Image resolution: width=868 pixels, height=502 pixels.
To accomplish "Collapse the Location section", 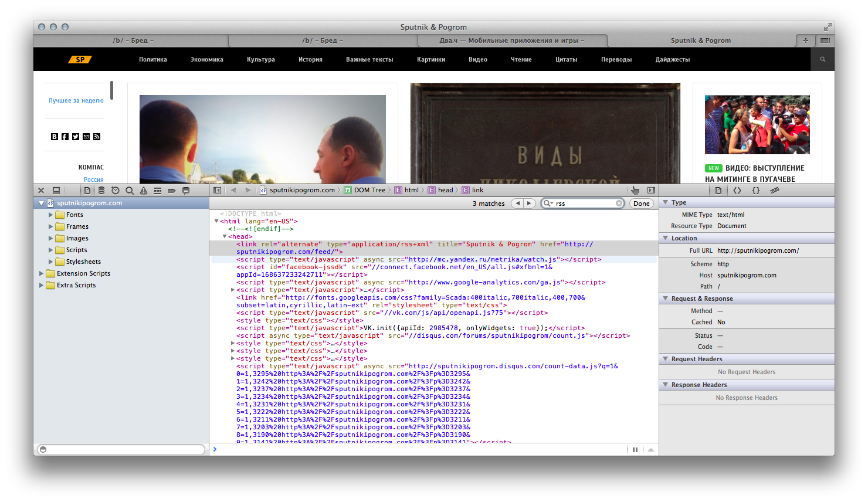I will pyautogui.click(x=665, y=238).
